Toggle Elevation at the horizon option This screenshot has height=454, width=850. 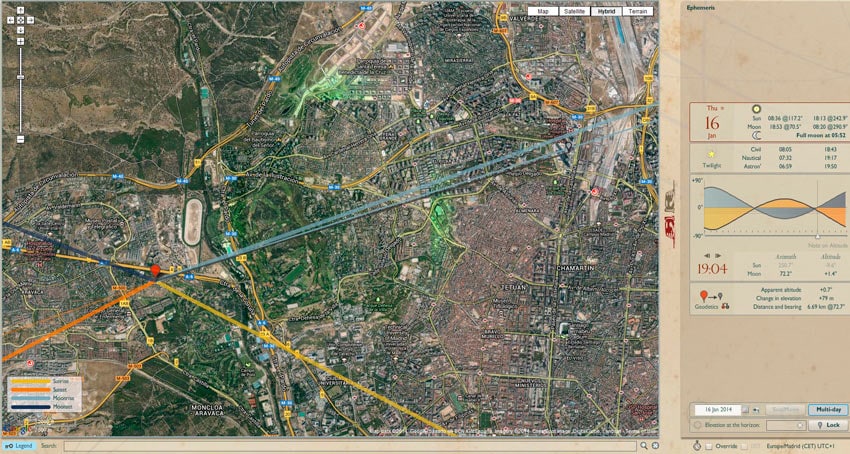click(x=698, y=425)
